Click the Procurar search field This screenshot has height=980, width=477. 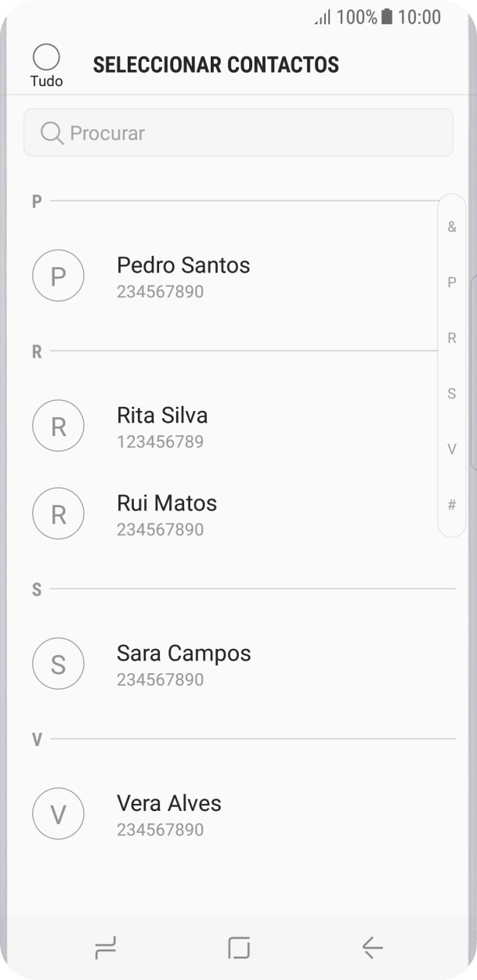pyautogui.click(x=251, y=133)
